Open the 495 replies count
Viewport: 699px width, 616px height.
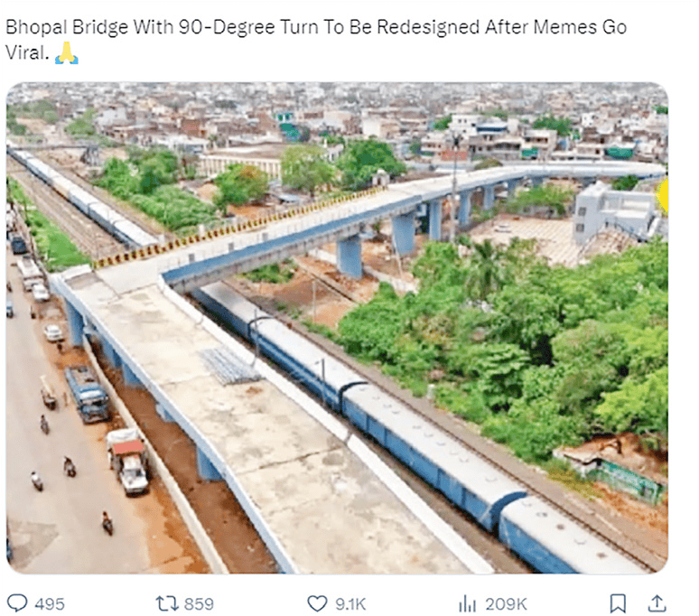(x=49, y=603)
